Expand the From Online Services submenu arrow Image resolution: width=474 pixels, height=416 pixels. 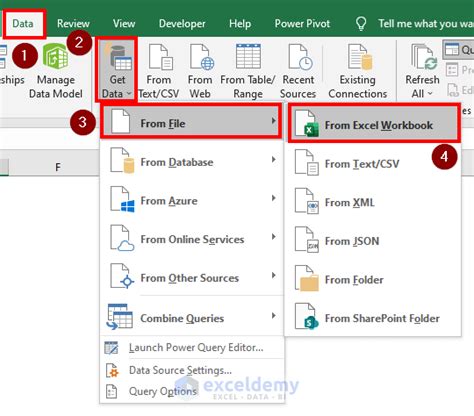click(273, 237)
